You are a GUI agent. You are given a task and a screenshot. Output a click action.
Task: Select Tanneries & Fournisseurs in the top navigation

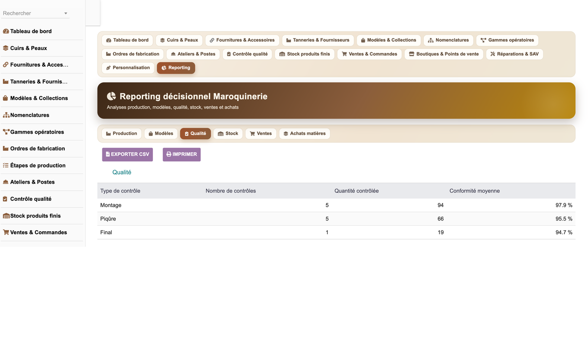pos(318,40)
